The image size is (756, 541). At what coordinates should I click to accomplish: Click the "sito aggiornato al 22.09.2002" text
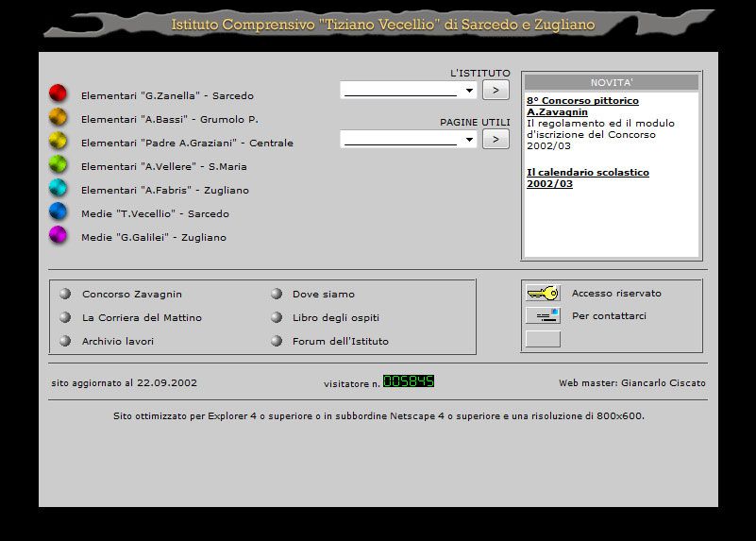(125, 382)
